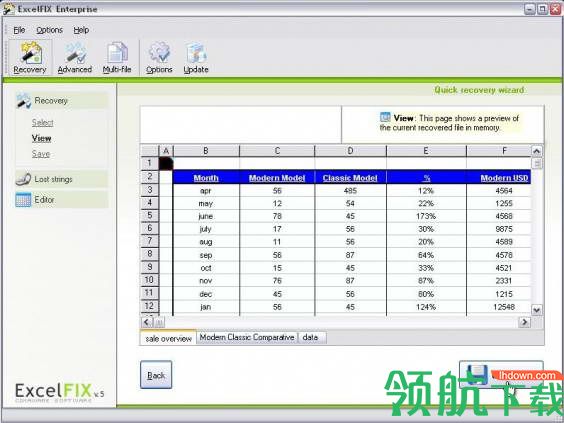Open the Recovery toolbar icon
The width and height of the screenshot is (564, 423).
30,58
